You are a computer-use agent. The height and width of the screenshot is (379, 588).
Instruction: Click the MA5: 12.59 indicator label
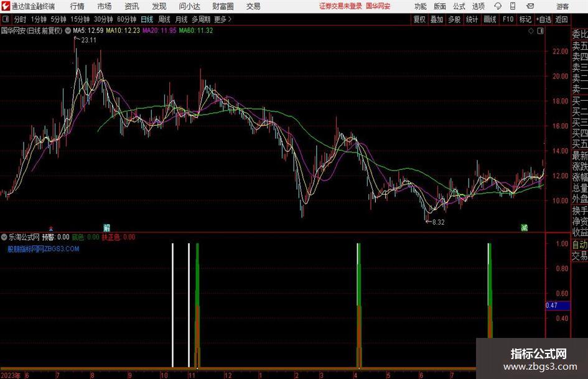88,30
